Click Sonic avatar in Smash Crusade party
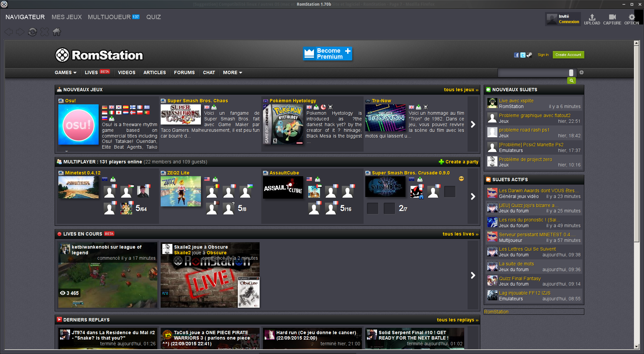The height and width of the screenshot is (354, 644). click(x=417, y=192)
